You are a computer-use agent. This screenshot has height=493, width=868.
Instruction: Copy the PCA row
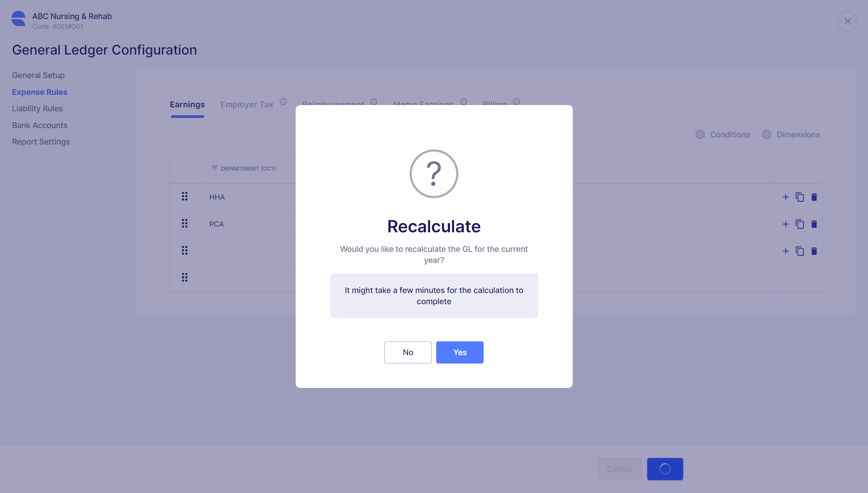[x=800, y=224]
